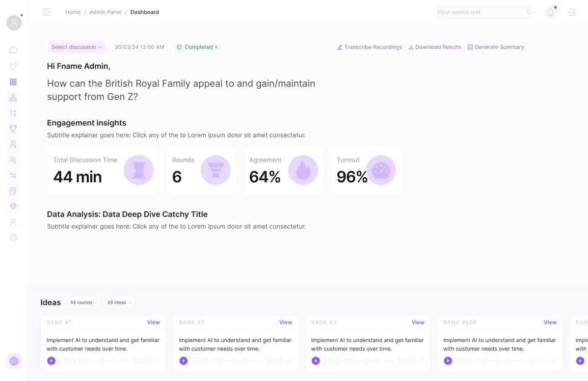Focus the input search text field
Screen dimensions: 588x381
(x=477, y=12)
